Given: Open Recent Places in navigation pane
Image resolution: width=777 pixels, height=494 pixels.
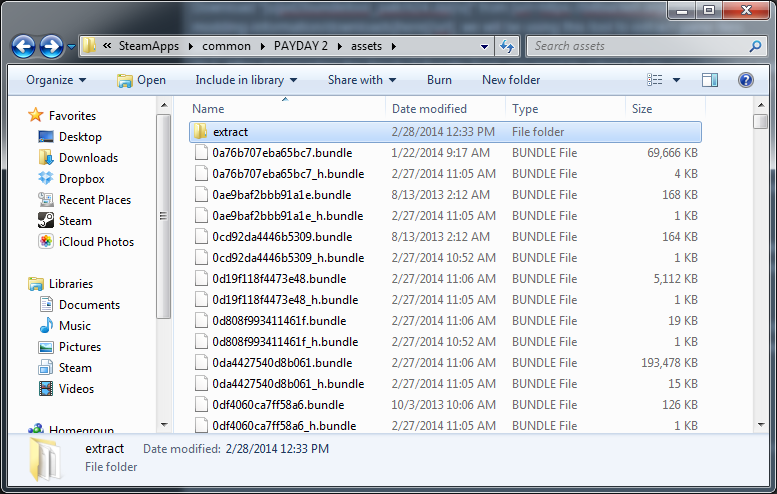Looking at the screenshot, I should (x=95, y=200).
